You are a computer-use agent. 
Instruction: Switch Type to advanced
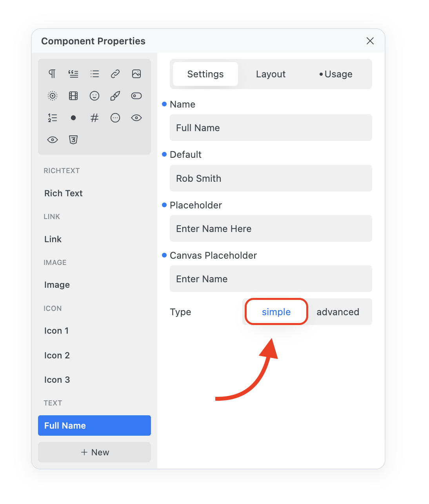(338, 312)
